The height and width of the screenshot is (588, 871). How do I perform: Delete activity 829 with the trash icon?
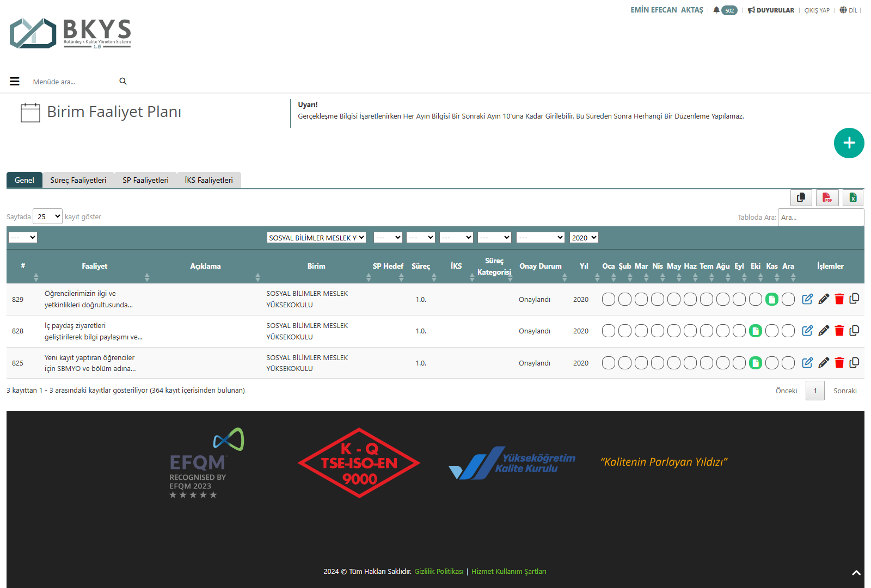point(839,299)
